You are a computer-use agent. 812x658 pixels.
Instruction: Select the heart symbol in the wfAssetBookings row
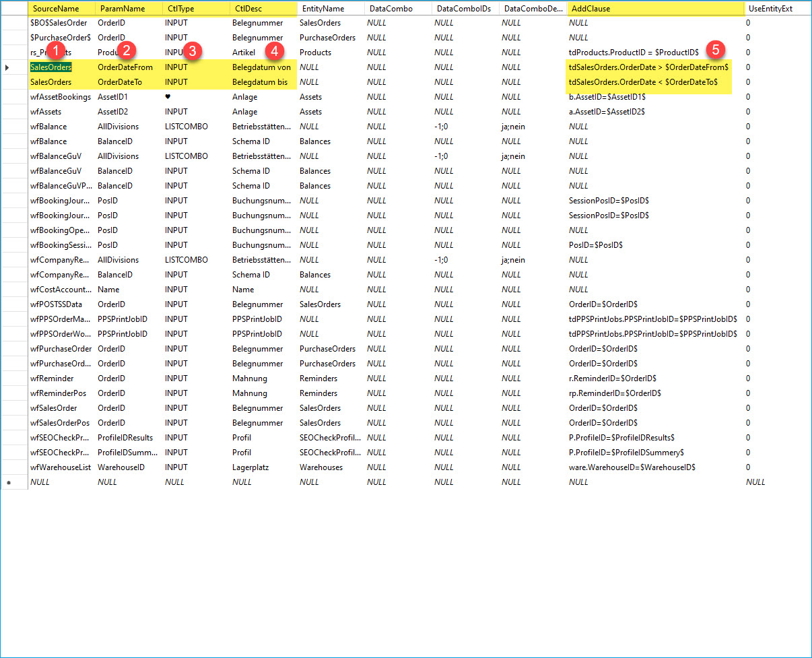coord(168,96)
